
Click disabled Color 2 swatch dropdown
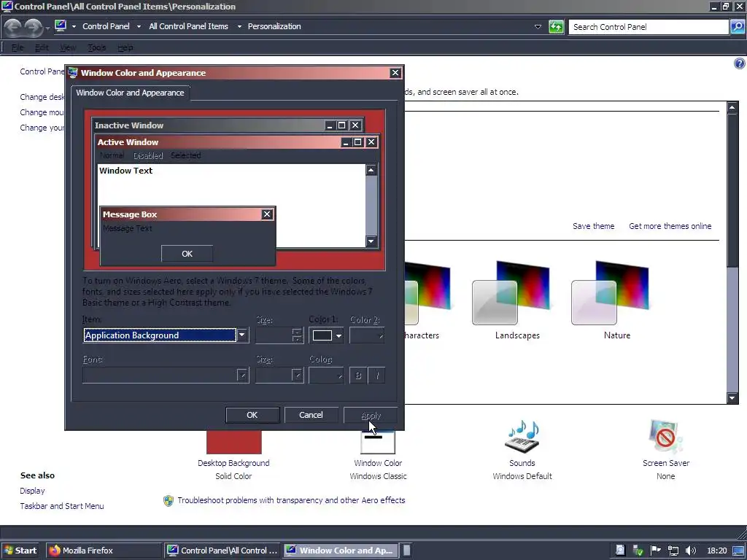click(367, 335)
